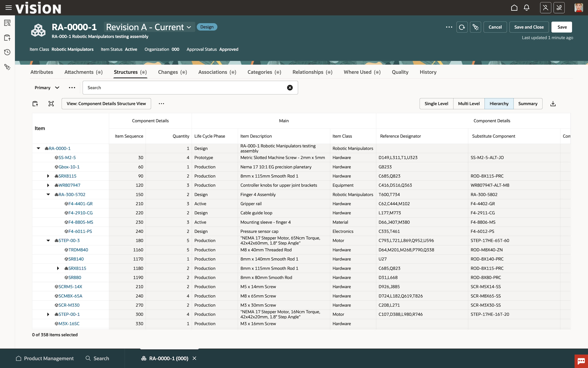
Task: Click the refresh icon beside Cancel
Action: point(462,27)
